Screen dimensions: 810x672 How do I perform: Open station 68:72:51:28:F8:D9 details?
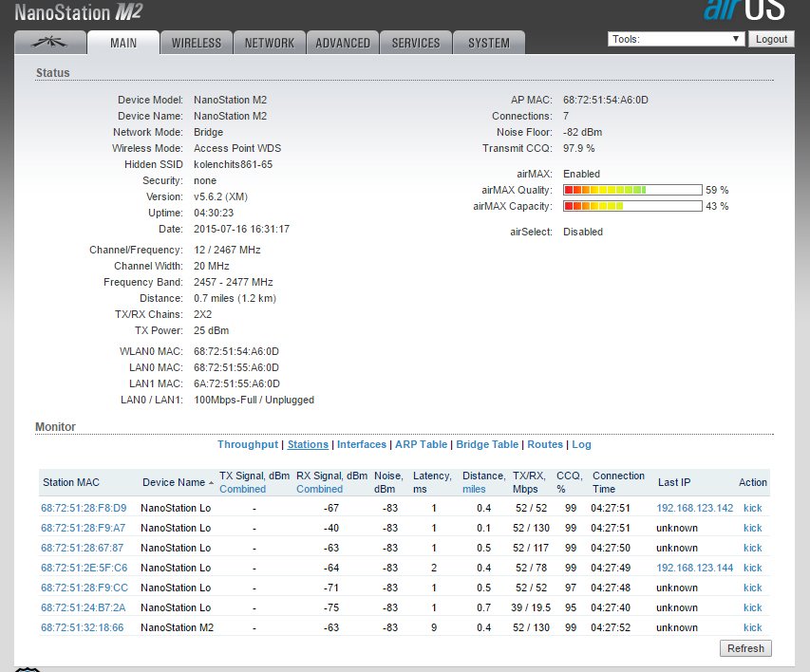(x=84, y=508)
